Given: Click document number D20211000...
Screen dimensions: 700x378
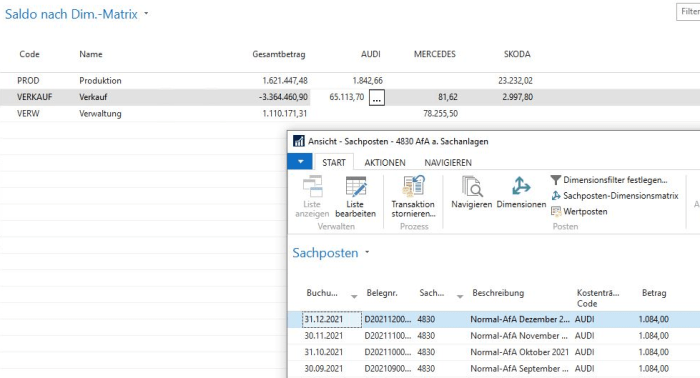Looking at the screenshot, I should (x=388, y=352).
